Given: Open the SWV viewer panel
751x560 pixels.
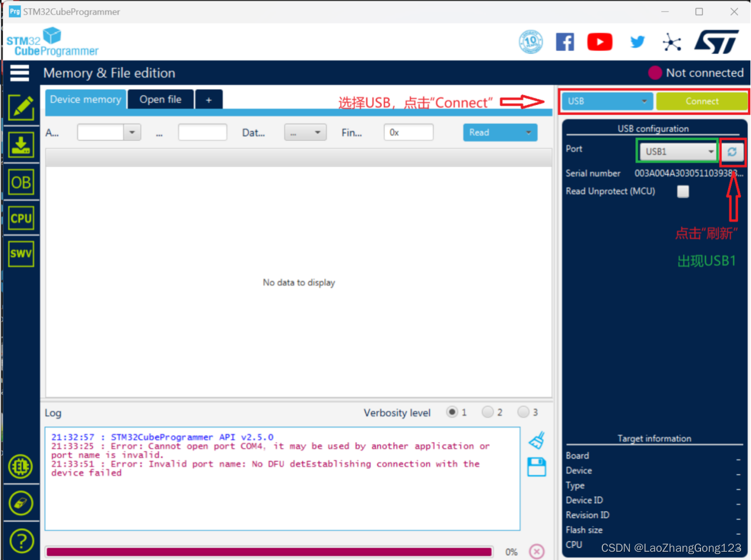Looking at the screenshot, I should point(21,254).
